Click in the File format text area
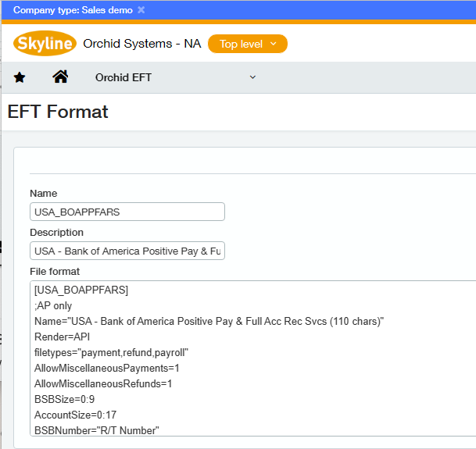This screenshot has height=449, width=476. pyautogui.click(x=252, y=358)
